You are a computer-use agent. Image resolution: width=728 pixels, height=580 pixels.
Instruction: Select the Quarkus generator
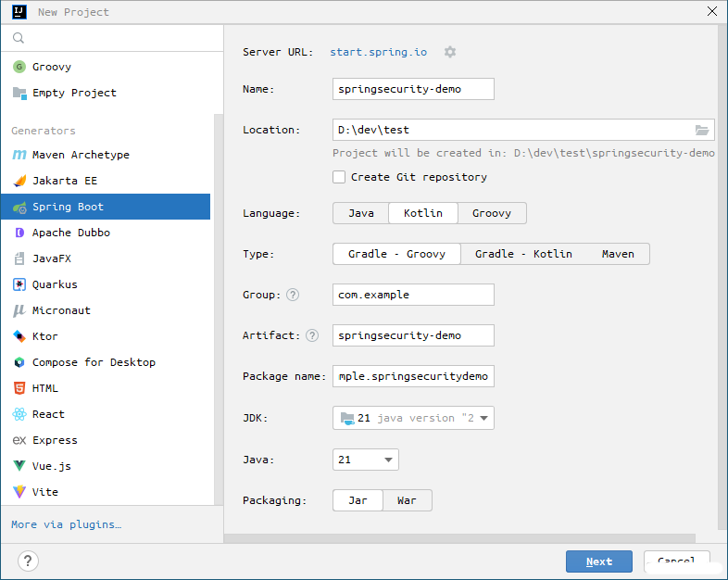click(x=106, y=284)
